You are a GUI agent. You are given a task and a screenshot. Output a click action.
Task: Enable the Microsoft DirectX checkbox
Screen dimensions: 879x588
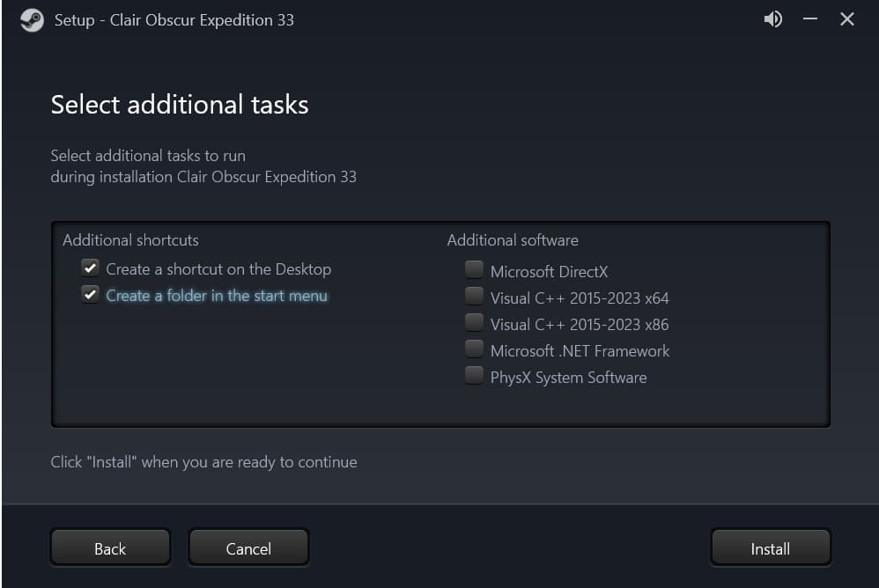(x=475, y=269)
